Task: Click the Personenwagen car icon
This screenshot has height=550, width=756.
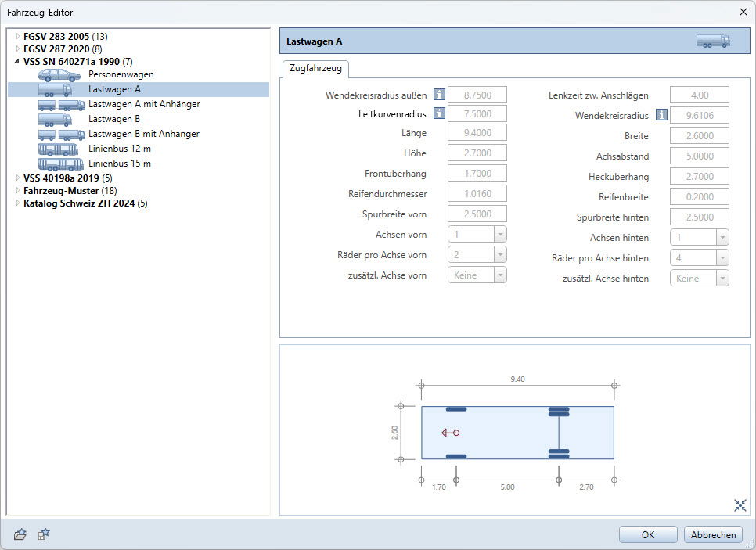Action: point(59,75)
